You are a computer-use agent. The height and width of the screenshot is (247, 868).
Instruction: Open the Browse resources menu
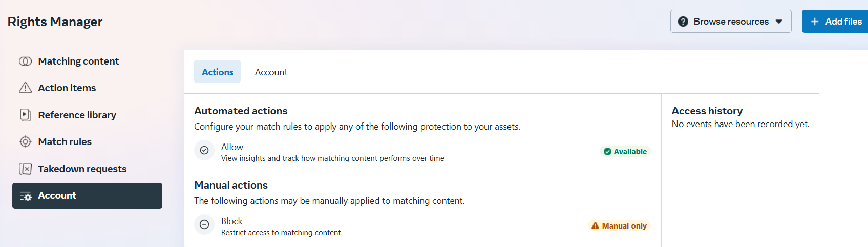pyautogui.click(x=731, y=22)
